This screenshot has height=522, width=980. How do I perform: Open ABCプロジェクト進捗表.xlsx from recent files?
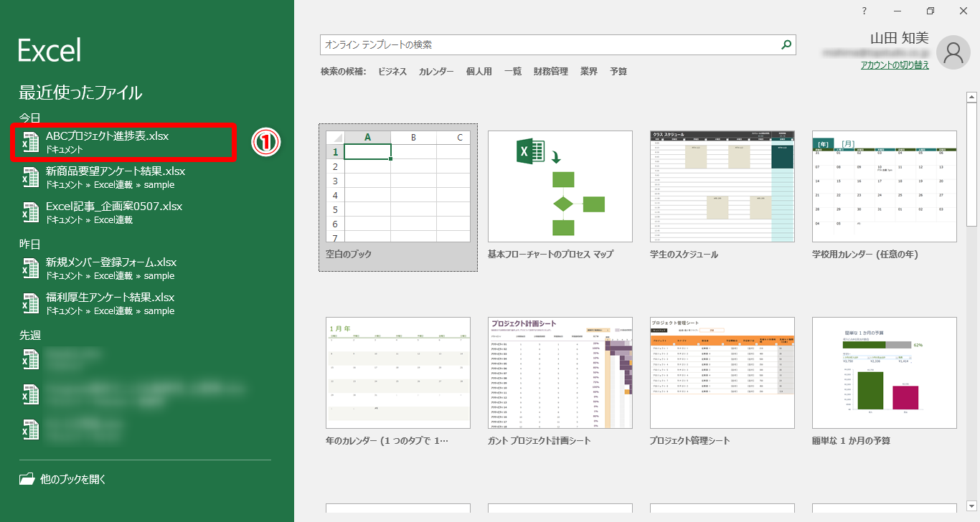[123, 142]
